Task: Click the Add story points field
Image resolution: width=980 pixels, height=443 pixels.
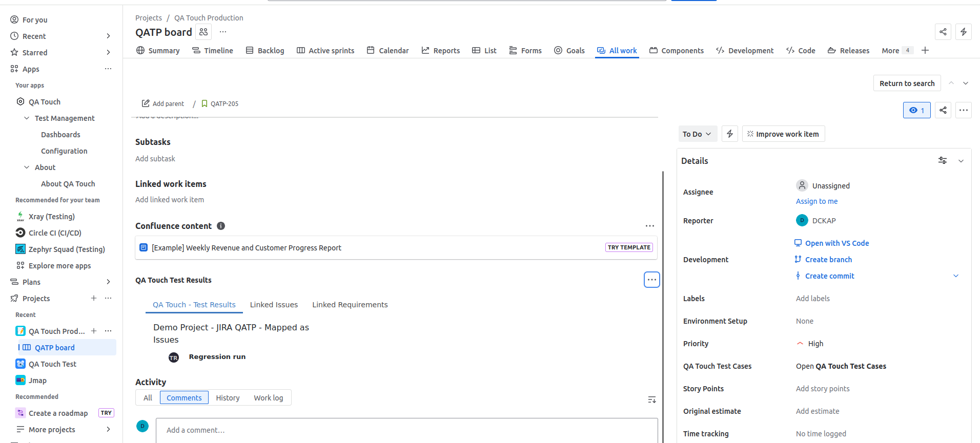Action: click(x=823, y=389)
